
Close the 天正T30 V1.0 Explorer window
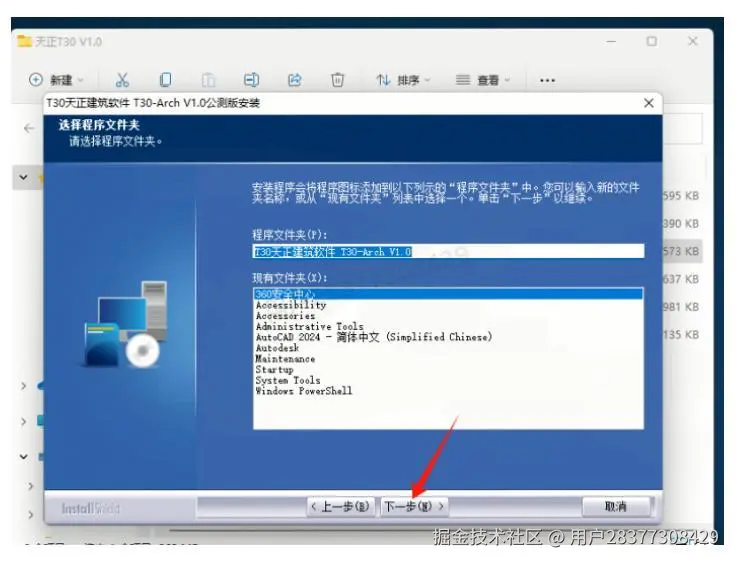[x=693, y=41]
